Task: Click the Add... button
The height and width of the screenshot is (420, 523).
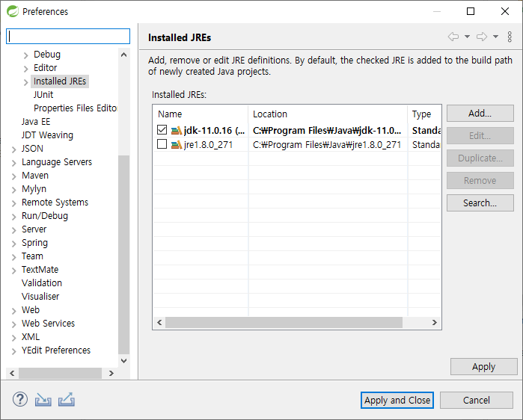Action: [480, 114]
